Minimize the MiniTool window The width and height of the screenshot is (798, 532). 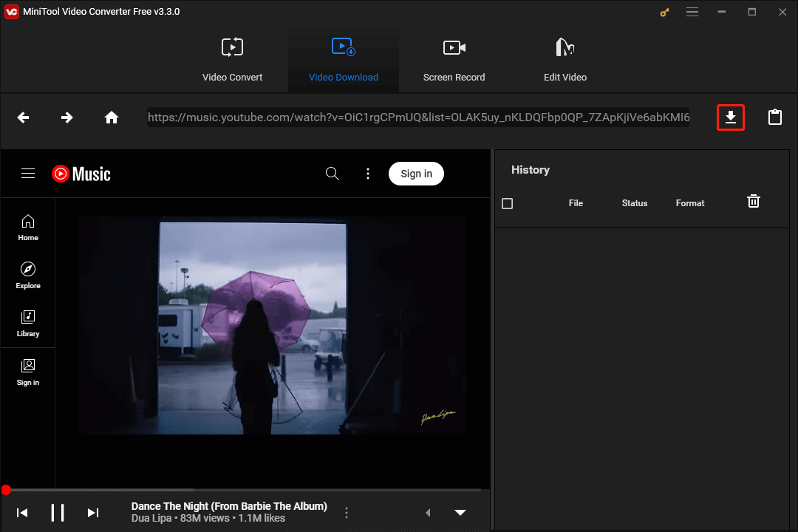click(722, 12)
